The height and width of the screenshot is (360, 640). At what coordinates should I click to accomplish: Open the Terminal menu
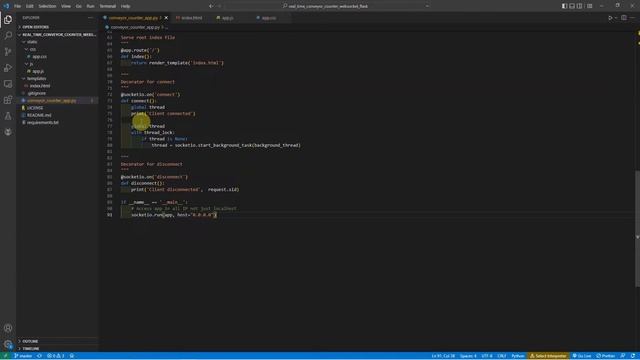tap(108, 6)
